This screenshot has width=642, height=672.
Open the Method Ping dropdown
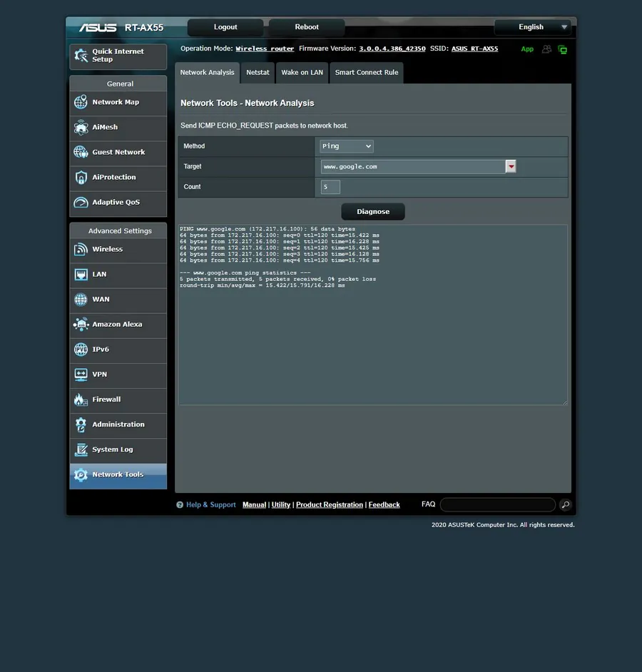[346, 146]
